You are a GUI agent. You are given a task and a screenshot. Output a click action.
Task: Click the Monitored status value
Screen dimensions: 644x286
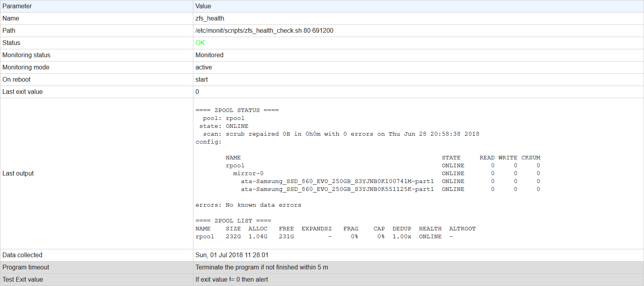pos(209,55)
